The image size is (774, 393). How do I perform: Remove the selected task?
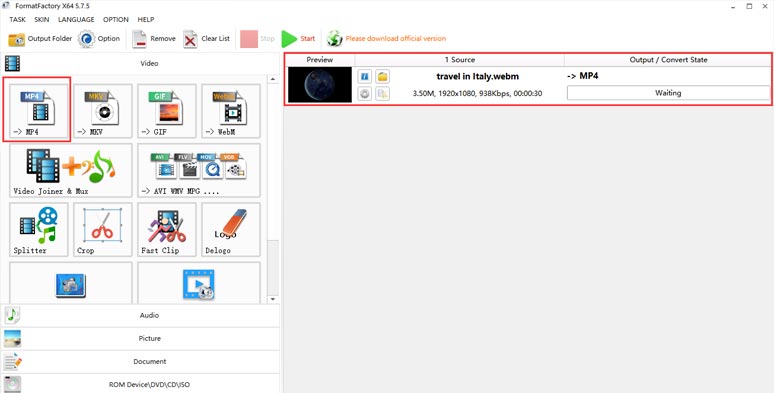[154, 39]
